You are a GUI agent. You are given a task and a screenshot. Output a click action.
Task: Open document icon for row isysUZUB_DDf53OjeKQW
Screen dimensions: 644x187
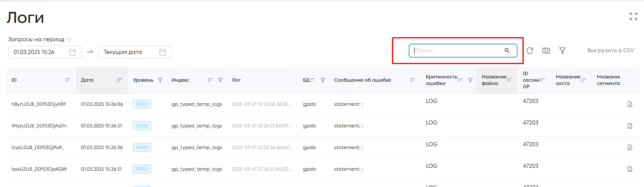coord(630,169)
